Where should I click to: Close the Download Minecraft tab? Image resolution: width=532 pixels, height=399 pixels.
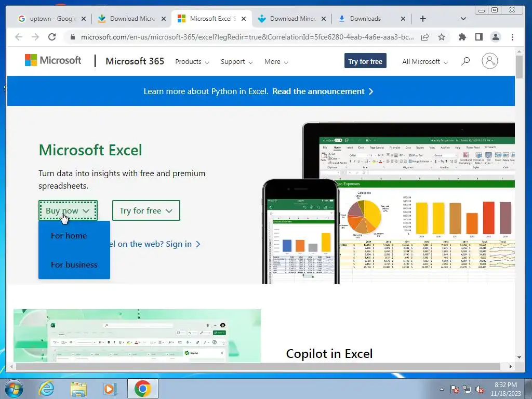[324, 19]
